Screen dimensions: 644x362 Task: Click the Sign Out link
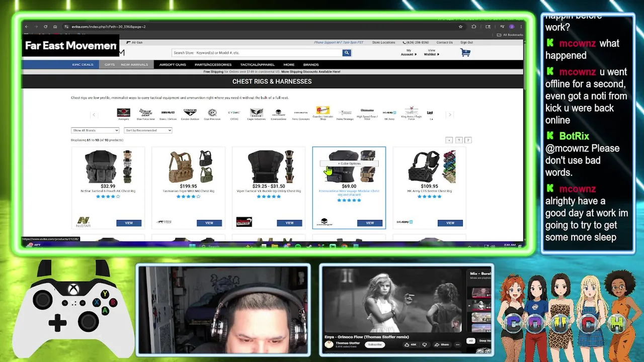pyautogui.click(x=466, y=42)
